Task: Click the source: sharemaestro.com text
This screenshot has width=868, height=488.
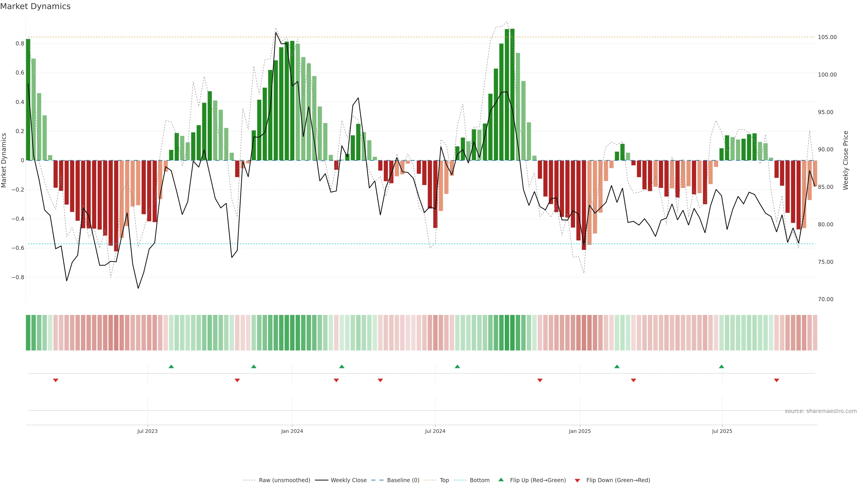Action: pos(821,411)
